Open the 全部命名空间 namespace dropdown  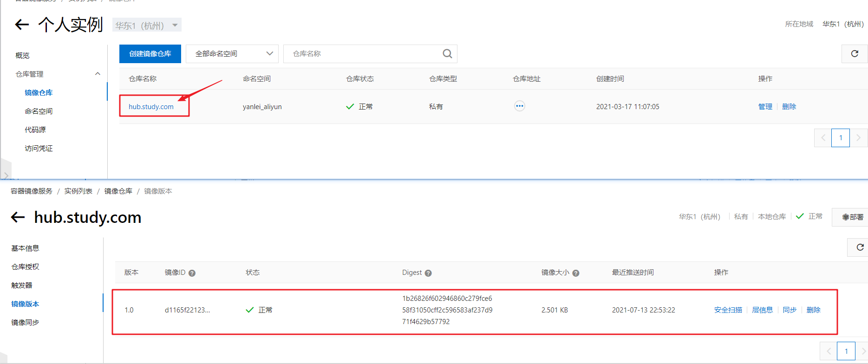point(232,54)
